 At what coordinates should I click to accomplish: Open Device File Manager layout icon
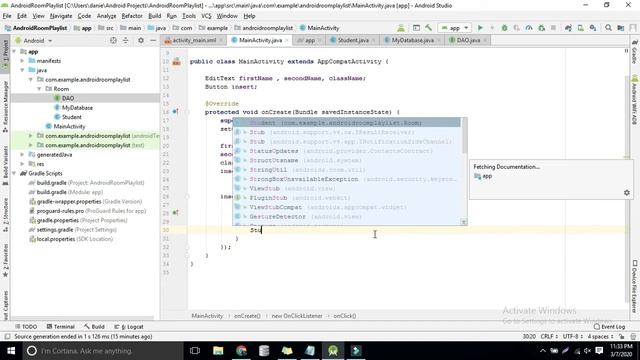click(416, 28)
